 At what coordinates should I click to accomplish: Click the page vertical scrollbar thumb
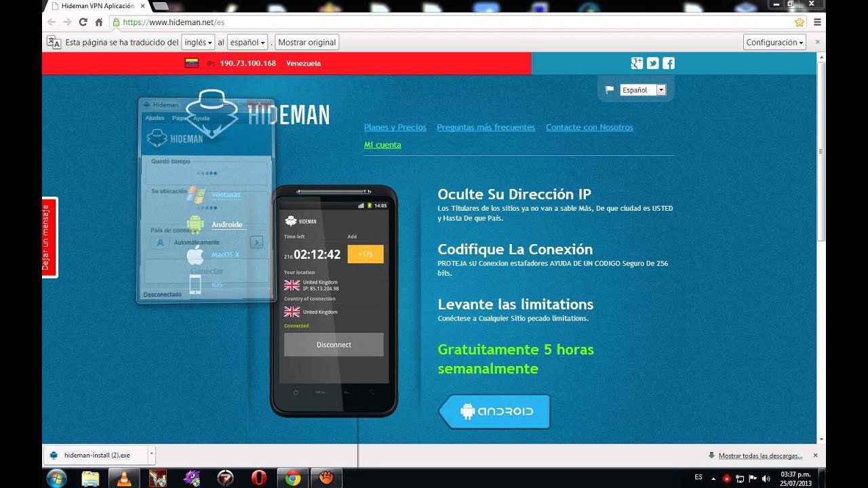point(822,152)
